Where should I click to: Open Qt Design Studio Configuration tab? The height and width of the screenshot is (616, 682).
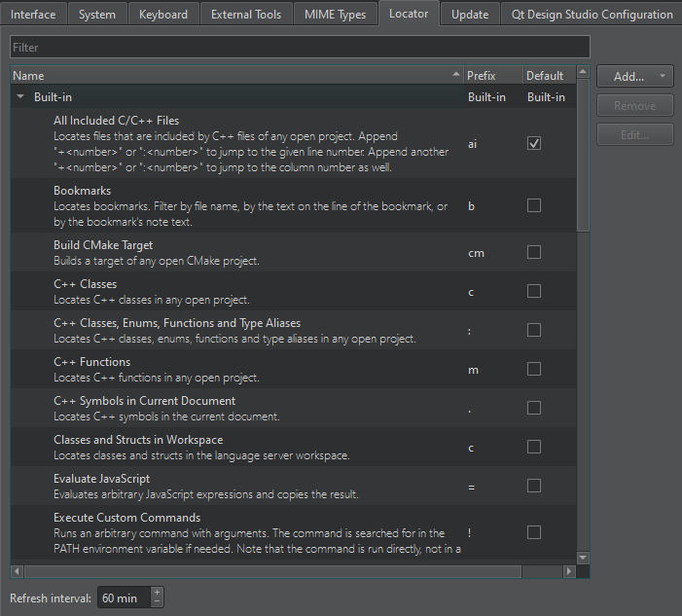pos(590,15)
